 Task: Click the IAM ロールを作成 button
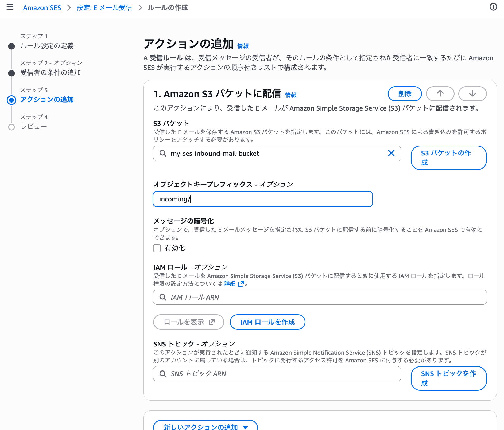pos(267,322)
